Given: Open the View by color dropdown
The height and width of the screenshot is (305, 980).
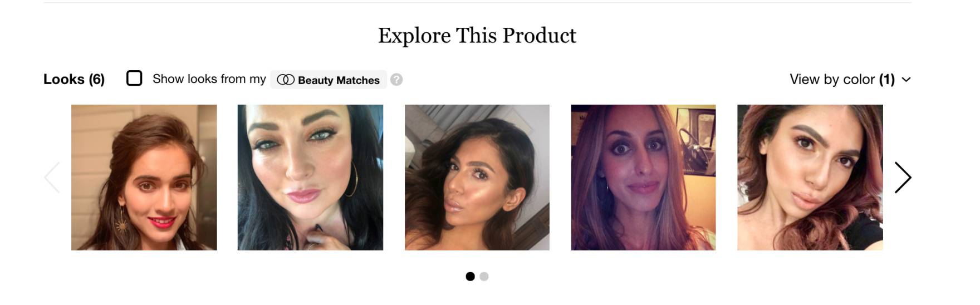Looking at the screenshot, I should pyautogui.click(x=850, y=80).
